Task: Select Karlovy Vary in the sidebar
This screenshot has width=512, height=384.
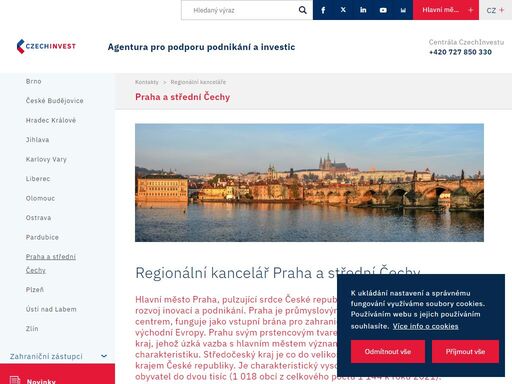Action: [46, 159]
